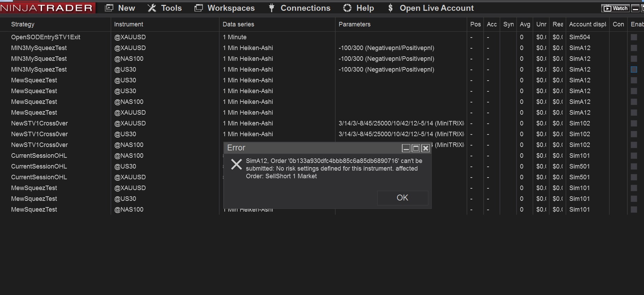Open the Connections menu
This screenshot has height=295, width=644.
pos(299,8)
